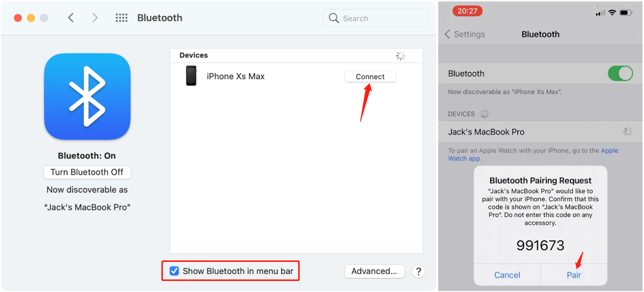Connect to iPhone Xs Max

coord(370,76)
